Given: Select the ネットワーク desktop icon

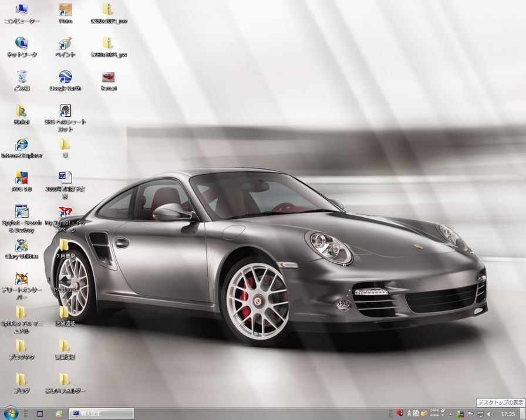Looking at the screenshot, I should click(x=22, y=47).
